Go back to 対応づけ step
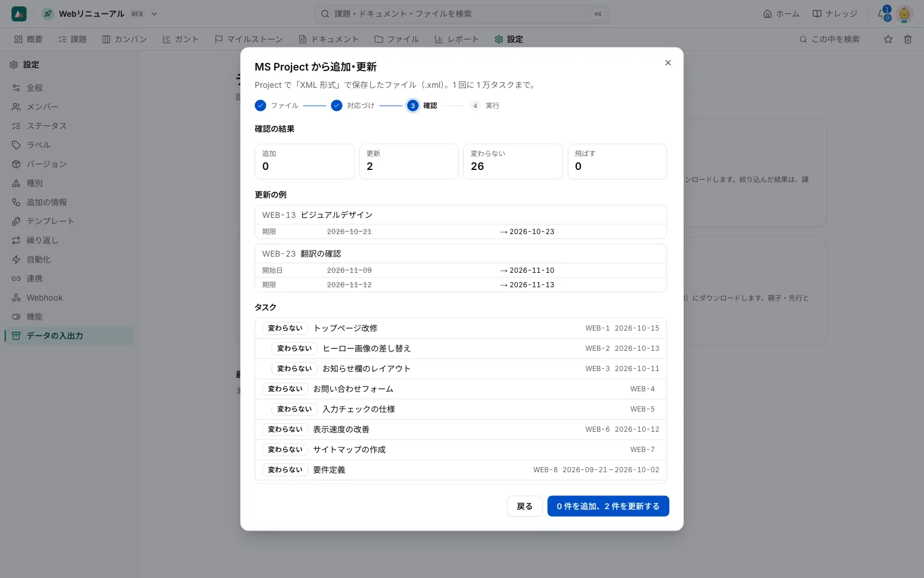Image resolution: width=924 pixels, height=578 pixels. click(x=353, y=106)
